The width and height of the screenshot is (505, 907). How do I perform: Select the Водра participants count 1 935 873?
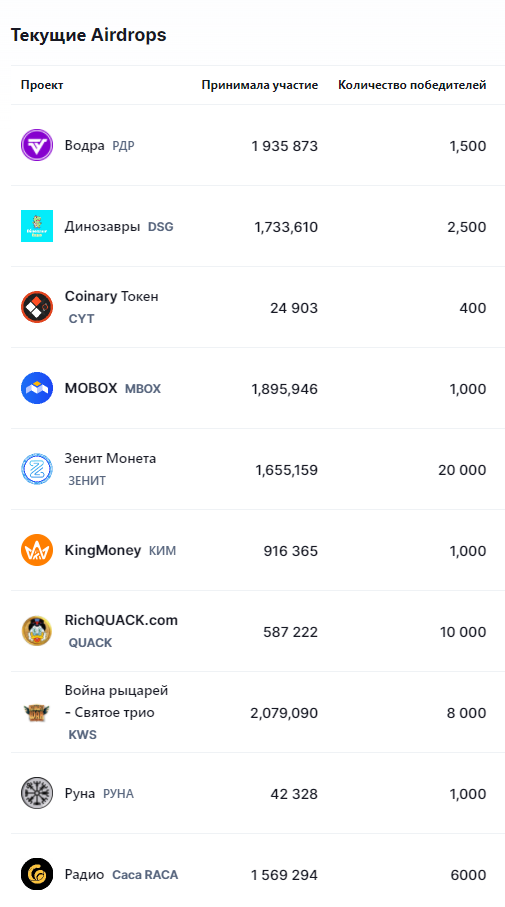pos(285,146)
